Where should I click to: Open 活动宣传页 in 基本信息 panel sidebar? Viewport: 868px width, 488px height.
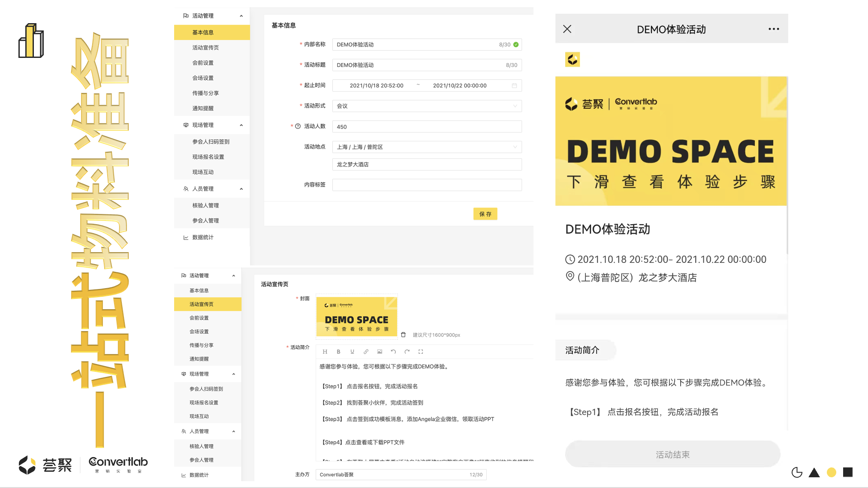click(205, 48)
